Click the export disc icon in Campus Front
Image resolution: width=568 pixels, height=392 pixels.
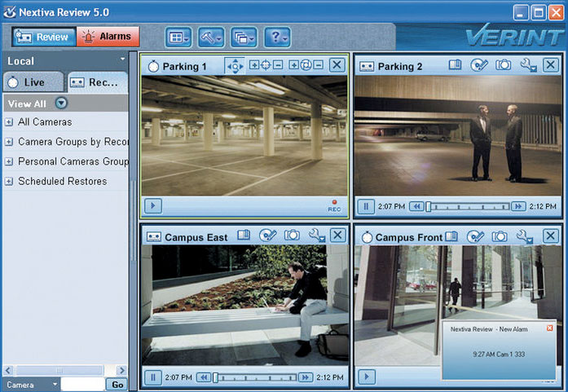coord(475,237)
